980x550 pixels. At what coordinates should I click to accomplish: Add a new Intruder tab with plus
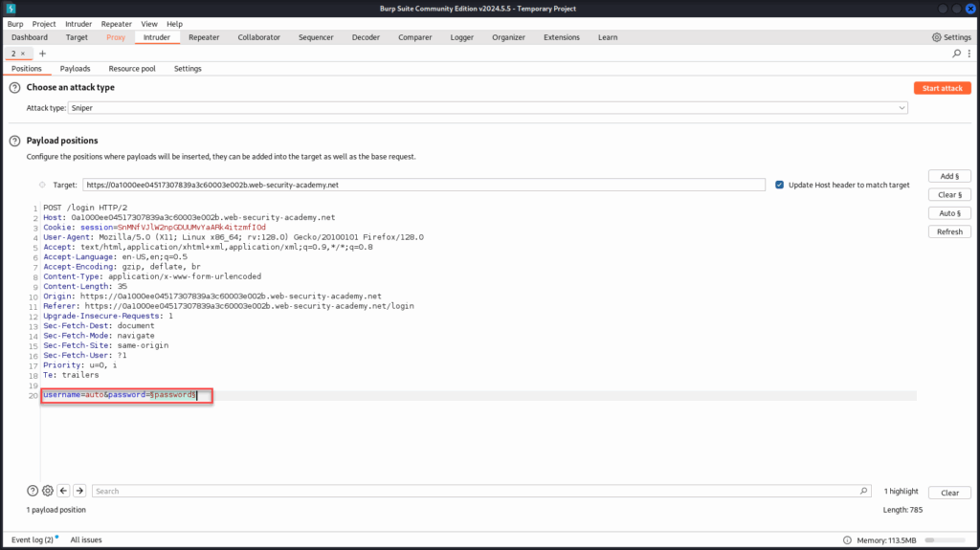pos(42,54)
